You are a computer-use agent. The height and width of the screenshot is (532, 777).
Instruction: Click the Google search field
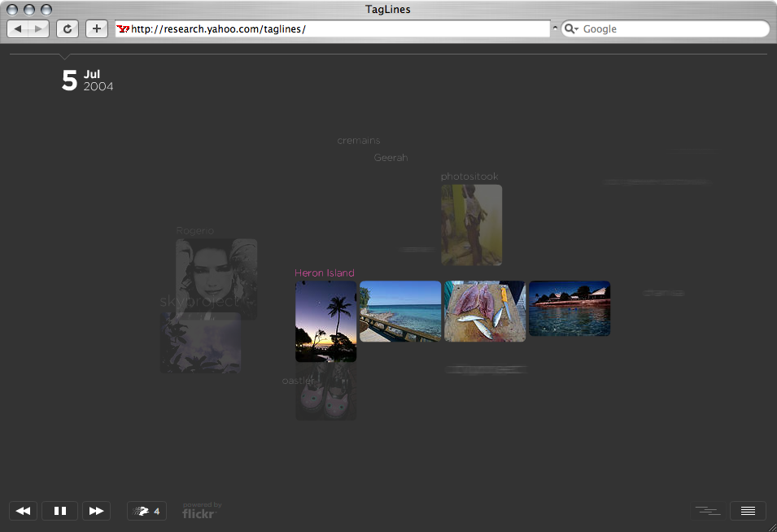pyautogui.click(x=671, y=29)
